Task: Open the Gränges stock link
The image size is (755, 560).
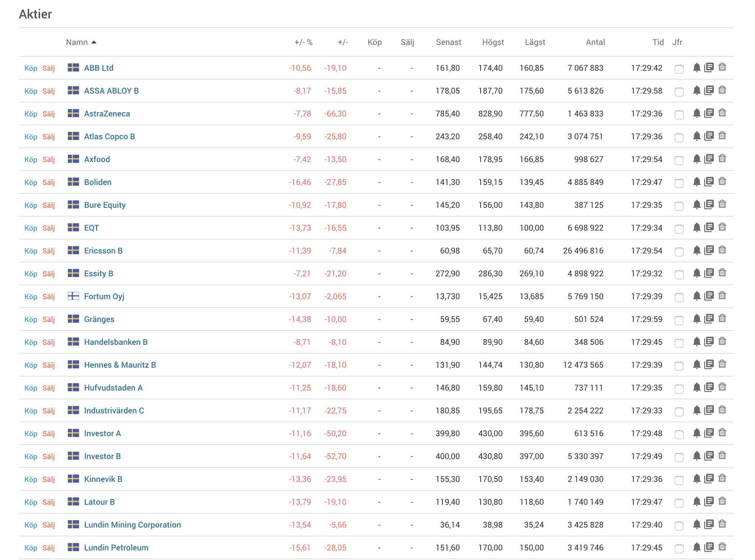Action: 99,319
